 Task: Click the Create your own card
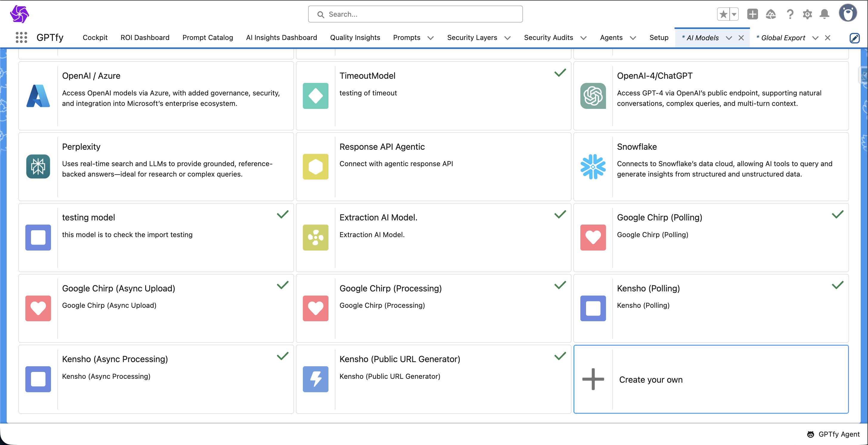click(x=711, y=379)
